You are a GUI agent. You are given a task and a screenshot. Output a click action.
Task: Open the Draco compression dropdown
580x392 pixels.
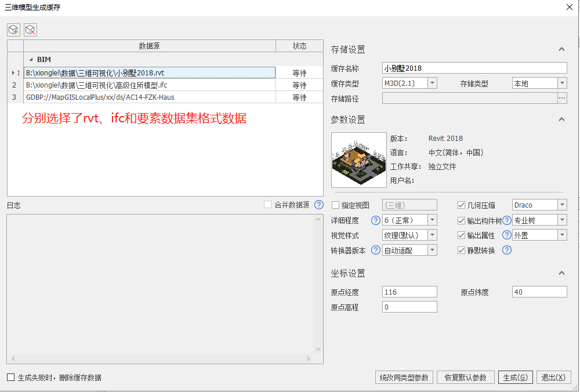tap(562, 205)
